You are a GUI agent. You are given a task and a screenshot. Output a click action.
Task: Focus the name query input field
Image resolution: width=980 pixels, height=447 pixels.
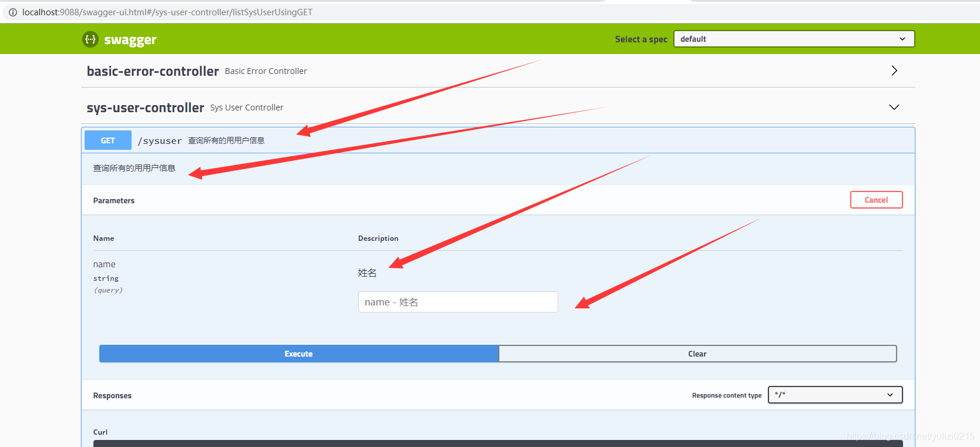click(458, 302)
